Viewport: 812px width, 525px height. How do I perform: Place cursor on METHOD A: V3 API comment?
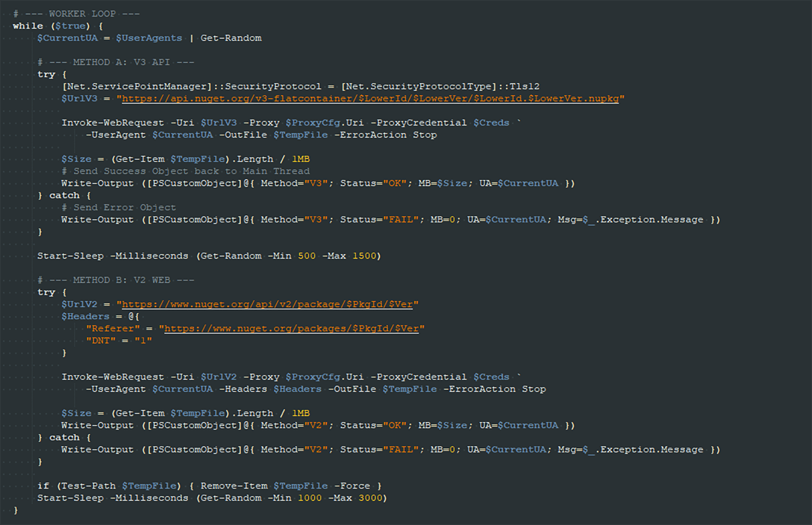click(x=116, y=62)
